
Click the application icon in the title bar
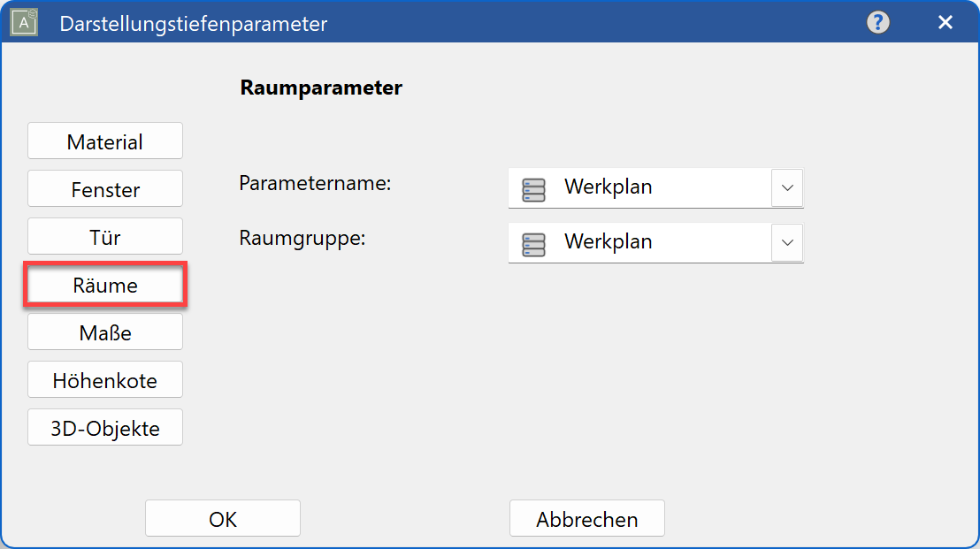click(x=23, y=21)
